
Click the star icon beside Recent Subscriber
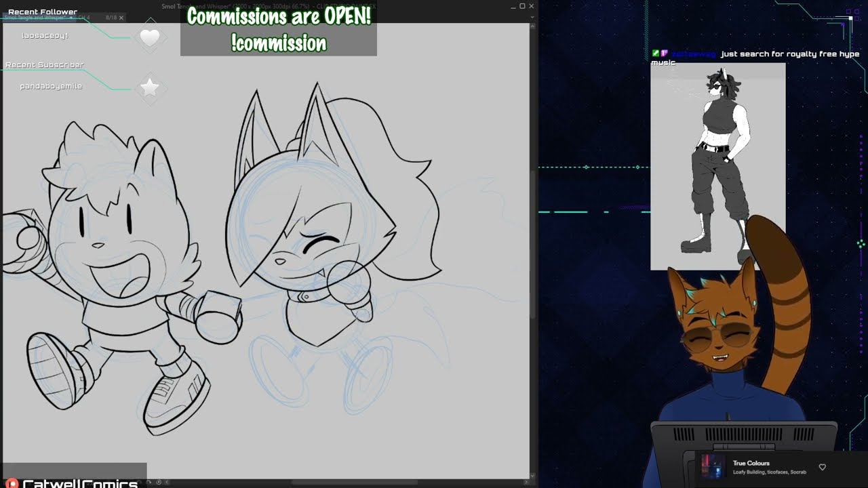pyautogui.click(x=150, y=87)
